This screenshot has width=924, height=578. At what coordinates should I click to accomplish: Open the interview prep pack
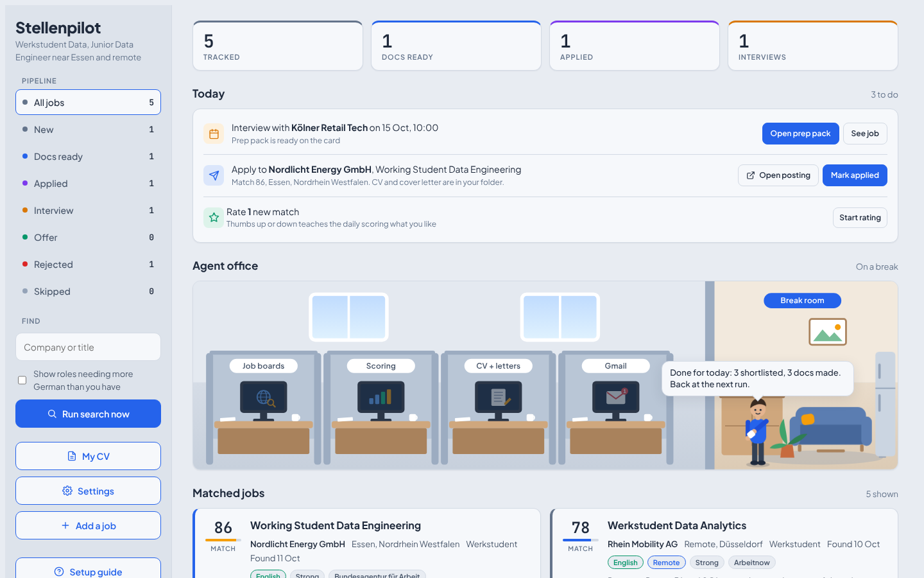click(801, 134)
